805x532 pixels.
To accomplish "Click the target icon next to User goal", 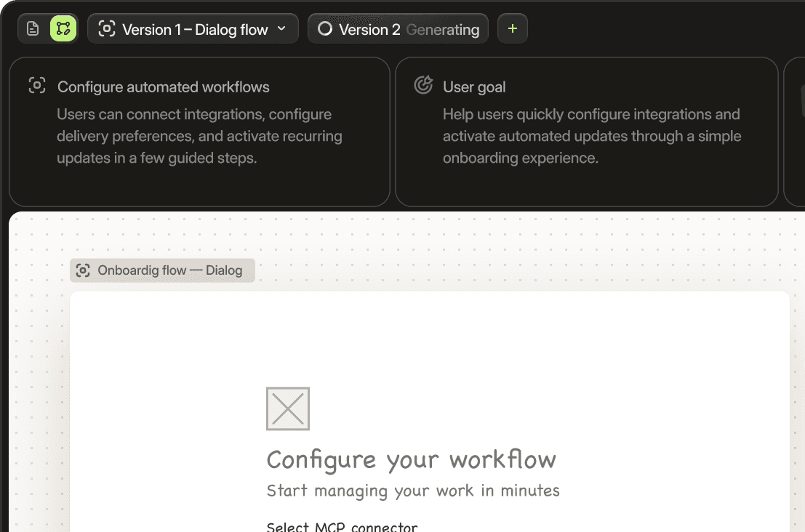I will [x=423, y=85].
